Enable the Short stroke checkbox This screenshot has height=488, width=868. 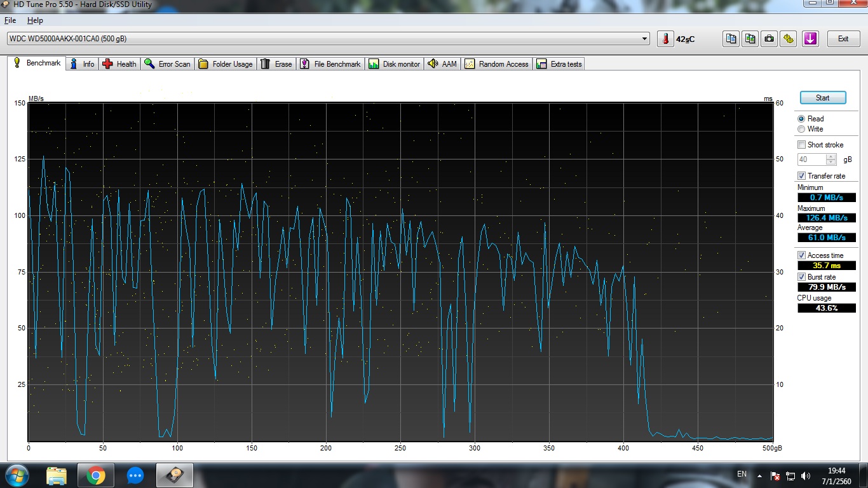coord(802,145)
